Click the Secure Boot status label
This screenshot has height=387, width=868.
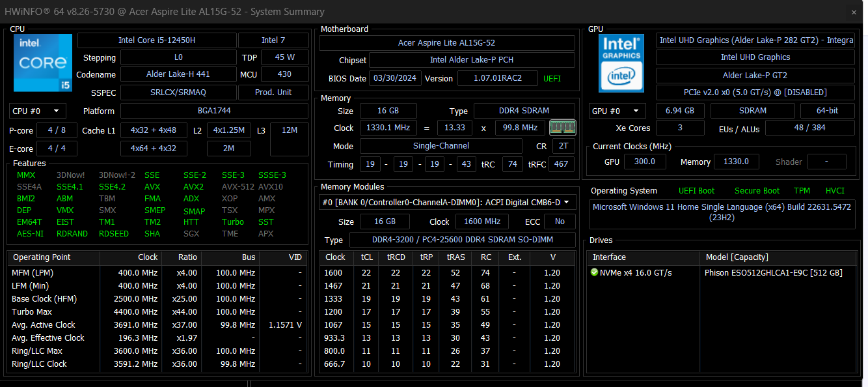(757, 191)
